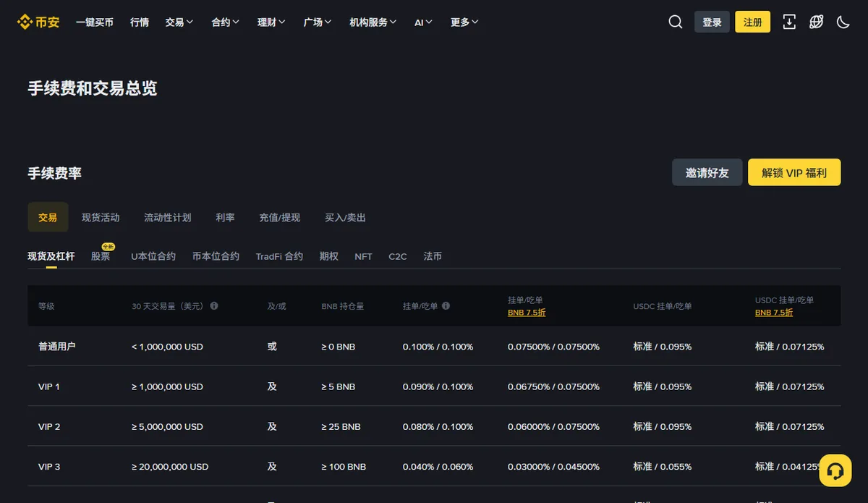
Task: Click the info icon beside 挂单/吃单 header
Action: [x=446, y=306]
